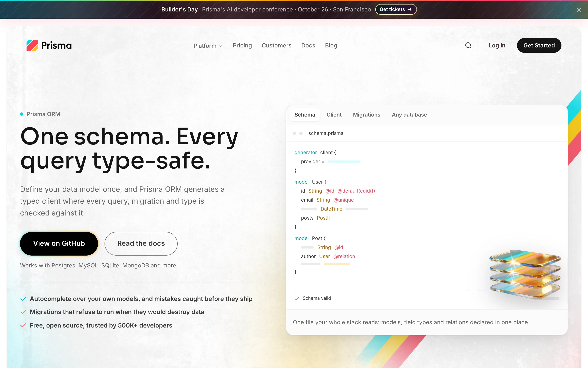Click the arrow icon in Get tickets
The height and width of the screenshot is (368, 588).
click(x=410, y=9)
